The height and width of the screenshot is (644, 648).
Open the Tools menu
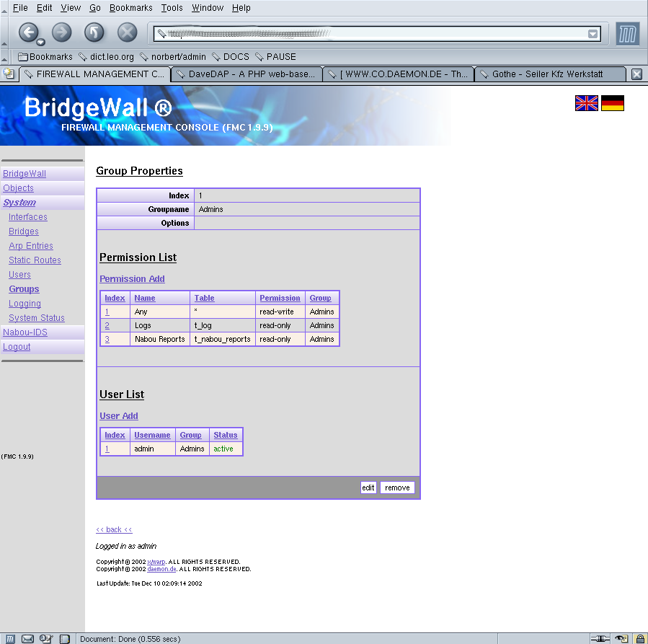172,8
